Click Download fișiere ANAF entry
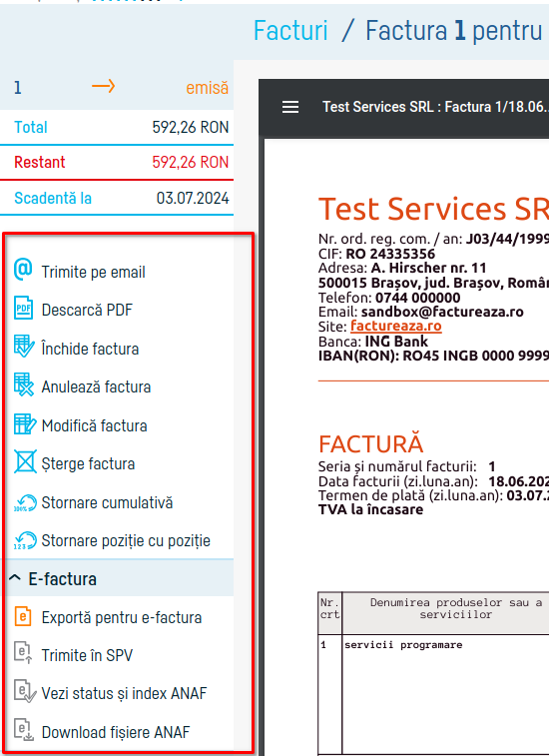The height and width of the screenshot is (756, 549). tap(116, 732)
